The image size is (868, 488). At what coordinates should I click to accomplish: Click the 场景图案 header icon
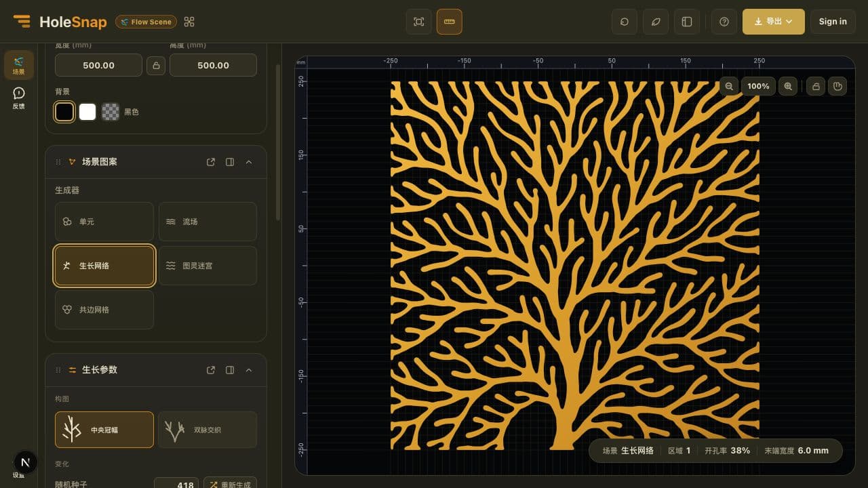(x=73, y=162)
